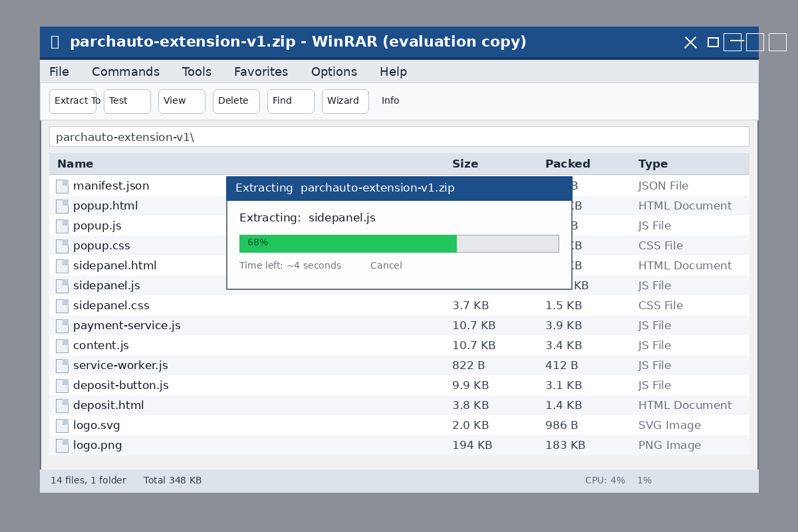Click the sidepanel.css file icon
Viewport: 798px width, 532px height.
(62, 306)
